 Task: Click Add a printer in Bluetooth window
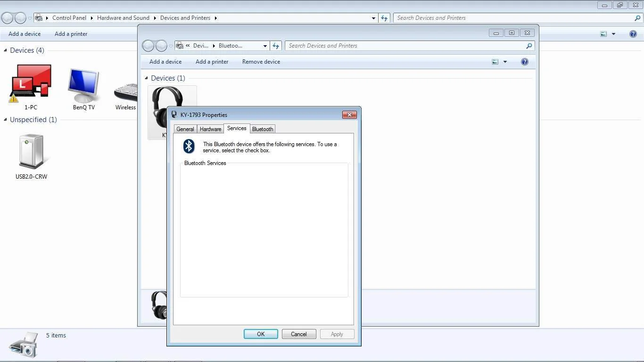point(212,62)
